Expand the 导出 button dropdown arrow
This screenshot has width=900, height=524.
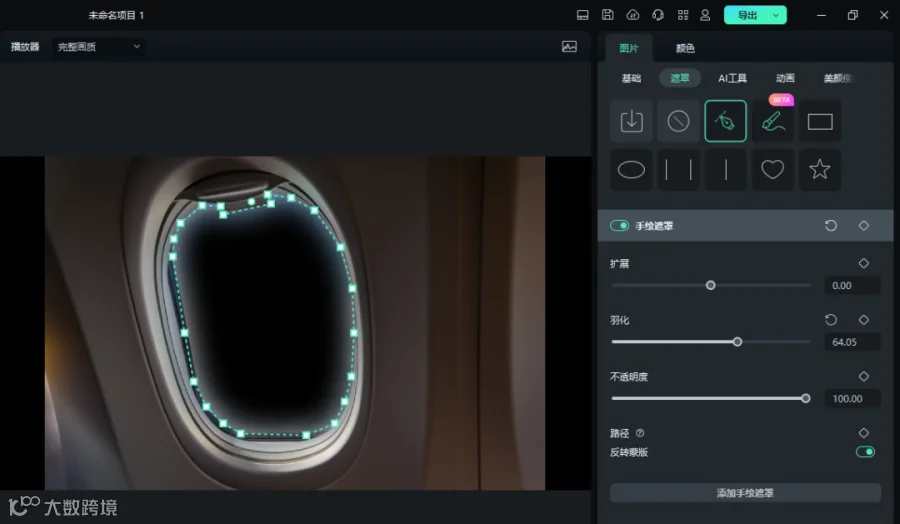pyautogui.click(x=776, y=15)
